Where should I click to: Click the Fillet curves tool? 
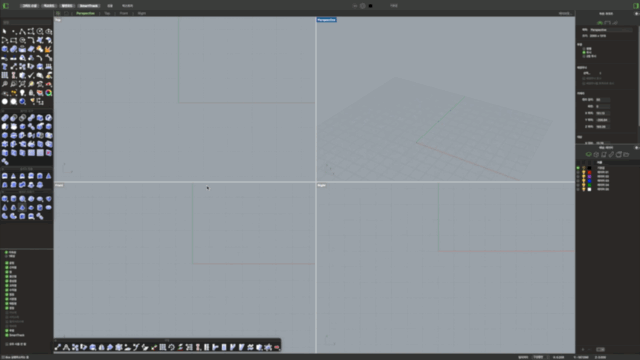[31, 40]
